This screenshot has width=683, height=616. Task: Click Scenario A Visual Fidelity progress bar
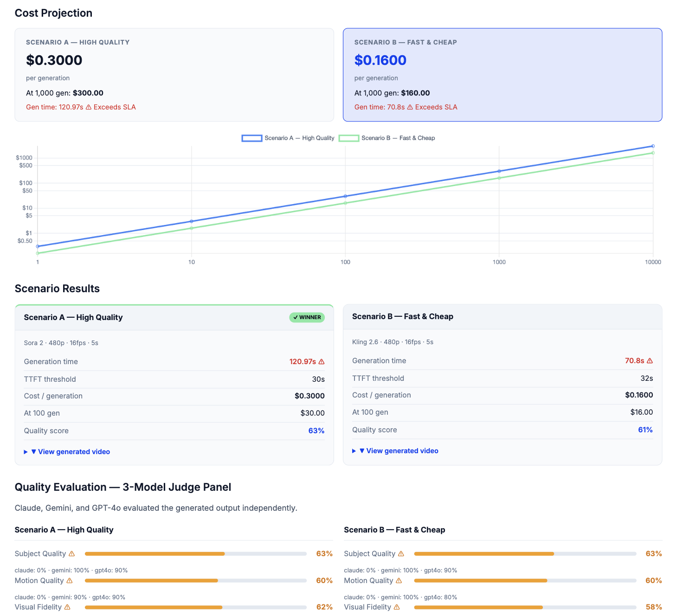[x=196, y=607]
